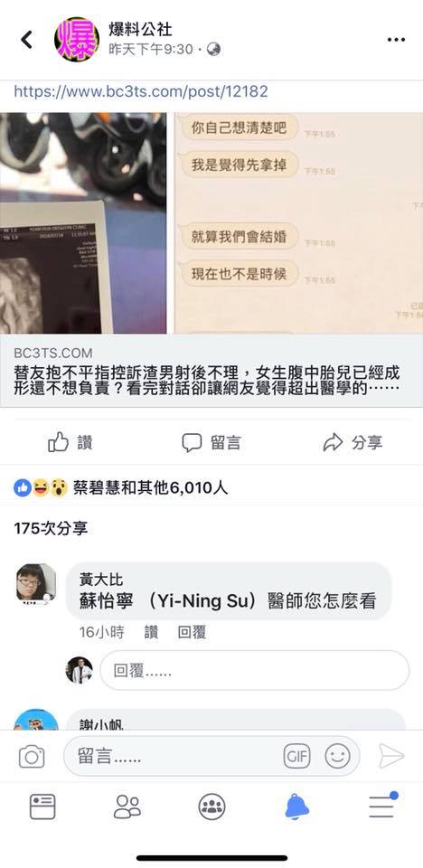423x868 pixels.
Task: Open the groups tab icon
Action: pos(212,807)
